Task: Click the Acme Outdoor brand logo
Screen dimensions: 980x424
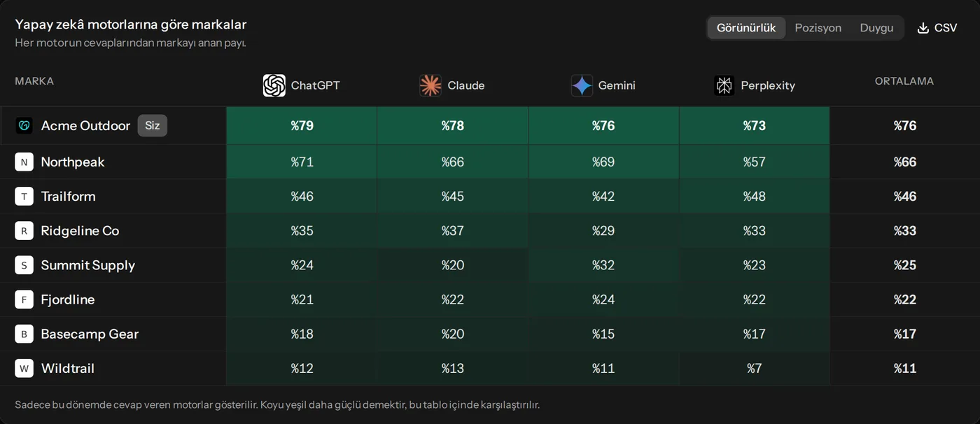Action: (24, 125)
